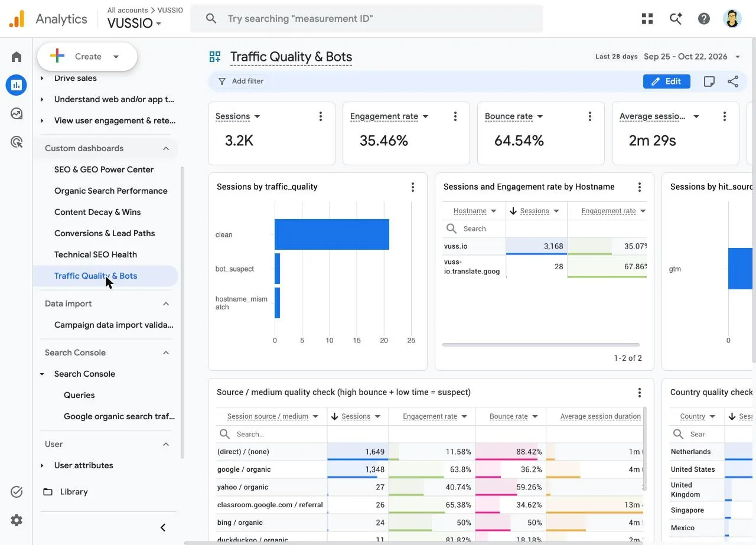This screenshot has width=756, height=545.
Task: Open Hostname column dimension dropdown
Action: coord(494,211)
